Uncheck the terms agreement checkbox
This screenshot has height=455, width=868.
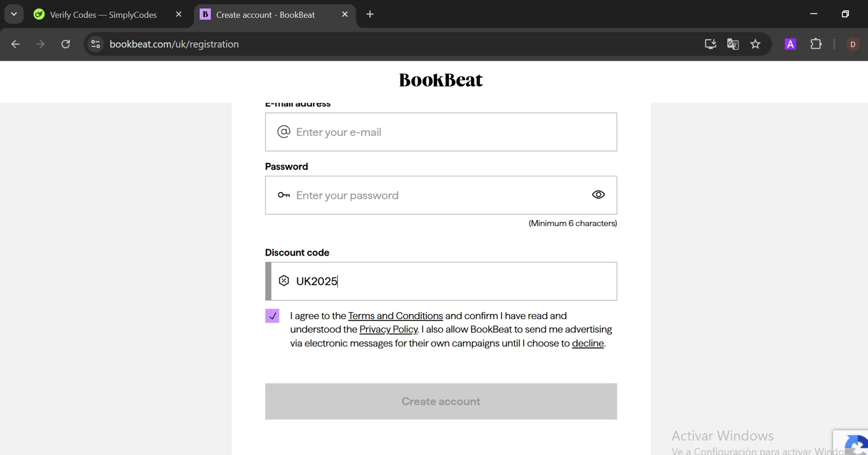[272, 316]
